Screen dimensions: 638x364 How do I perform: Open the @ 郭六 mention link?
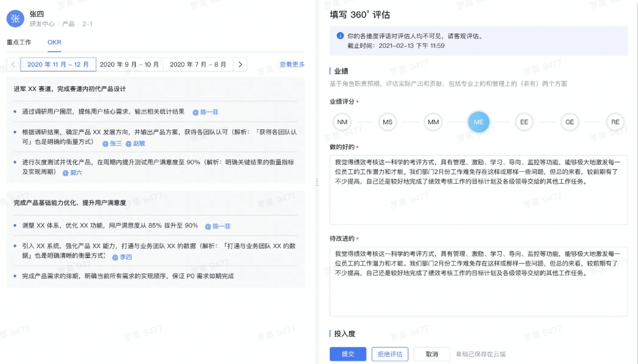72,173
